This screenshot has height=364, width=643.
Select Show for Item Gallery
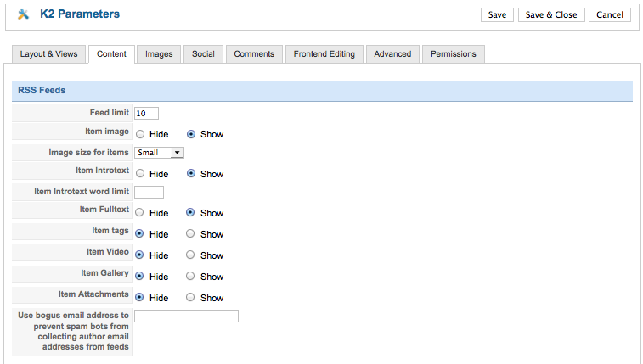click(x=190, y=276)
